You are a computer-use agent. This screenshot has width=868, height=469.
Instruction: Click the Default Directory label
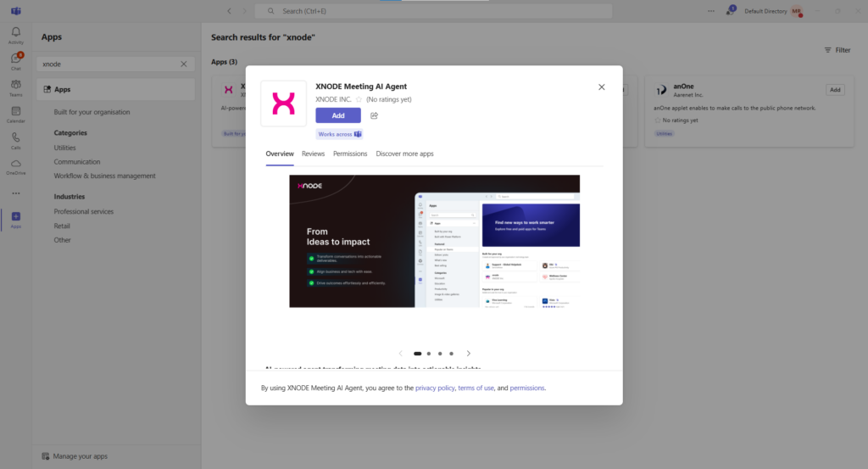point(765,11)
